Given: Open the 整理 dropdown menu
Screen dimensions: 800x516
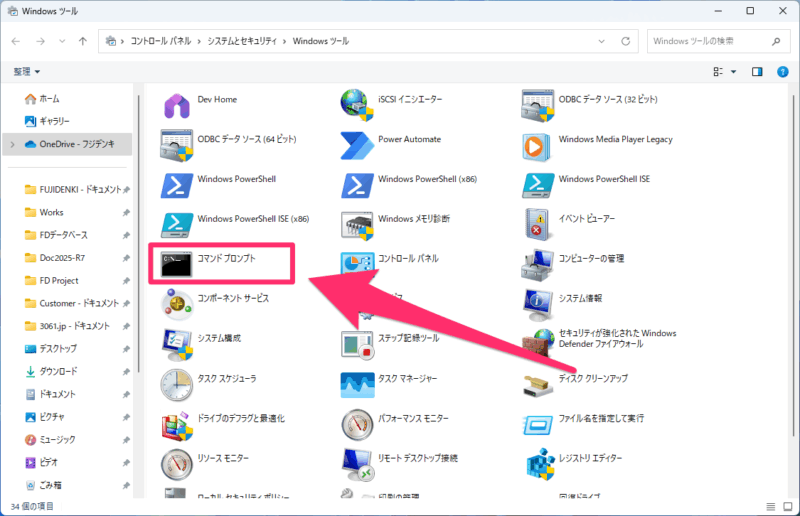Looking at the screenshot, I should [x=27, y=72].
